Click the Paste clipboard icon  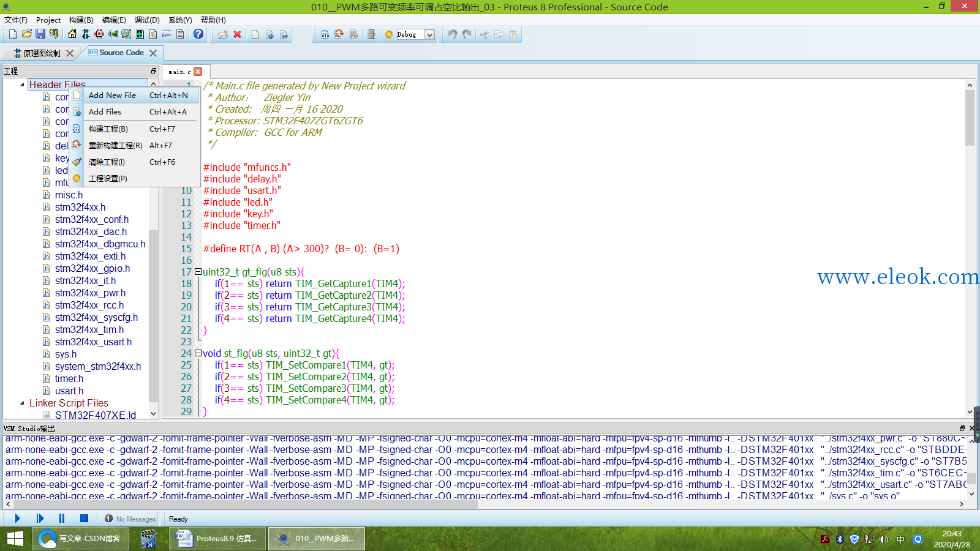(x=513, y=34)
